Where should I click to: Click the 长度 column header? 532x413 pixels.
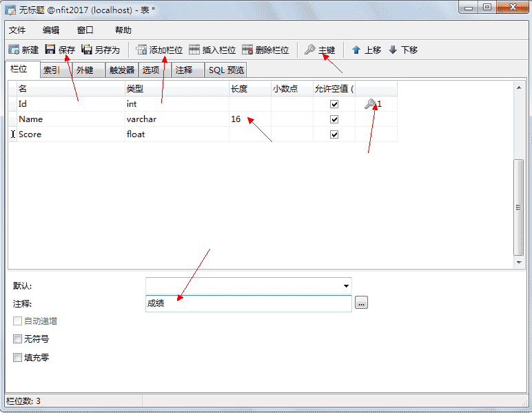[250, 89]
